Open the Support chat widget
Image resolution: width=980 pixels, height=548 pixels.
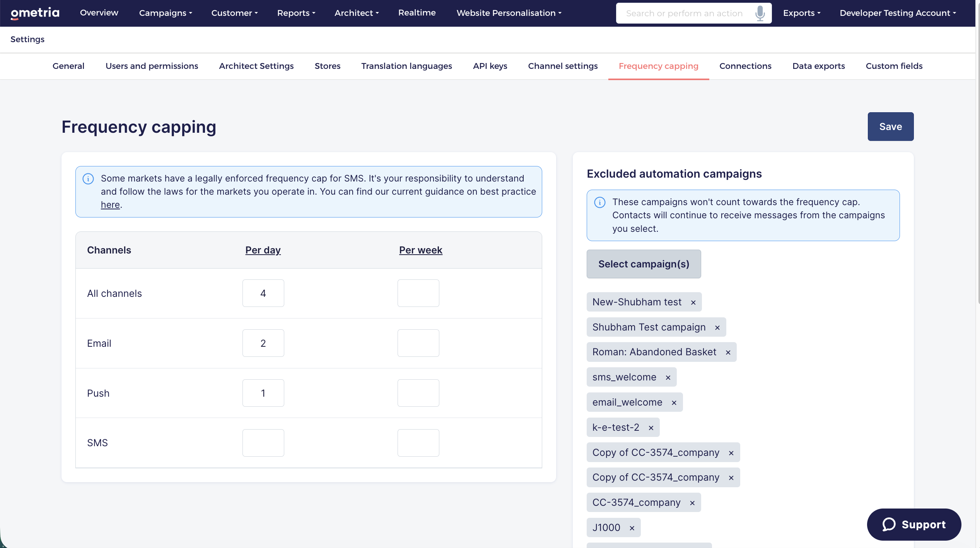[914, 524]
